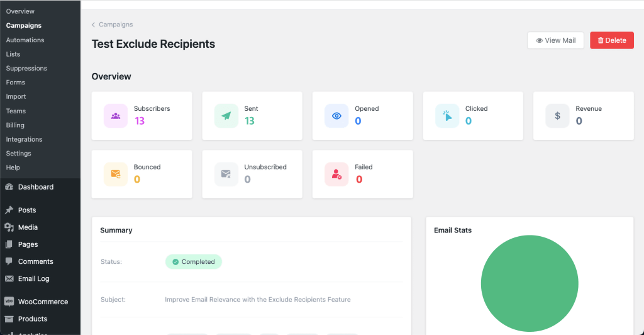Click the Email Stats heading
Screen dimensions: 644x335
pyautogui.click(x=453, y=230)
